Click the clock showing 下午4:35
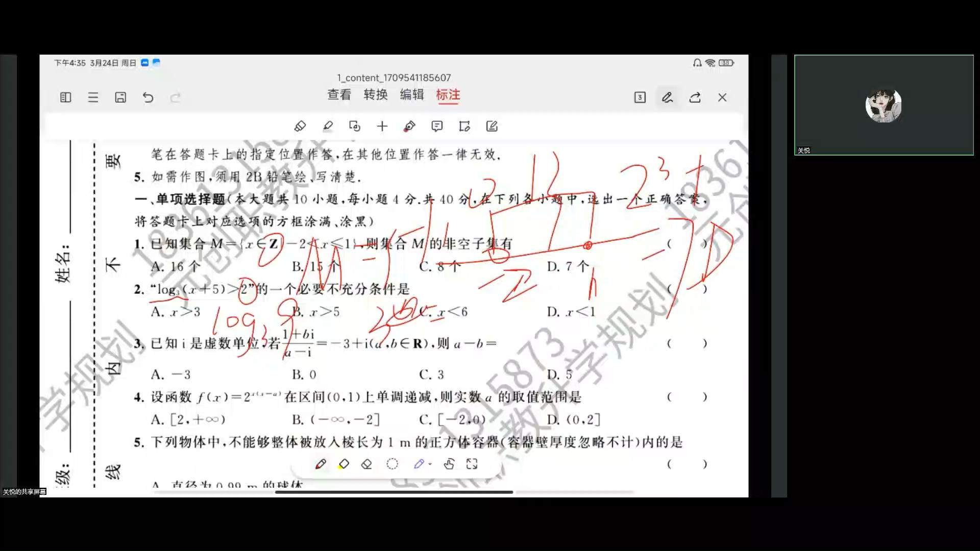Screen dimensions: 980x551 (x=70, y=63)
